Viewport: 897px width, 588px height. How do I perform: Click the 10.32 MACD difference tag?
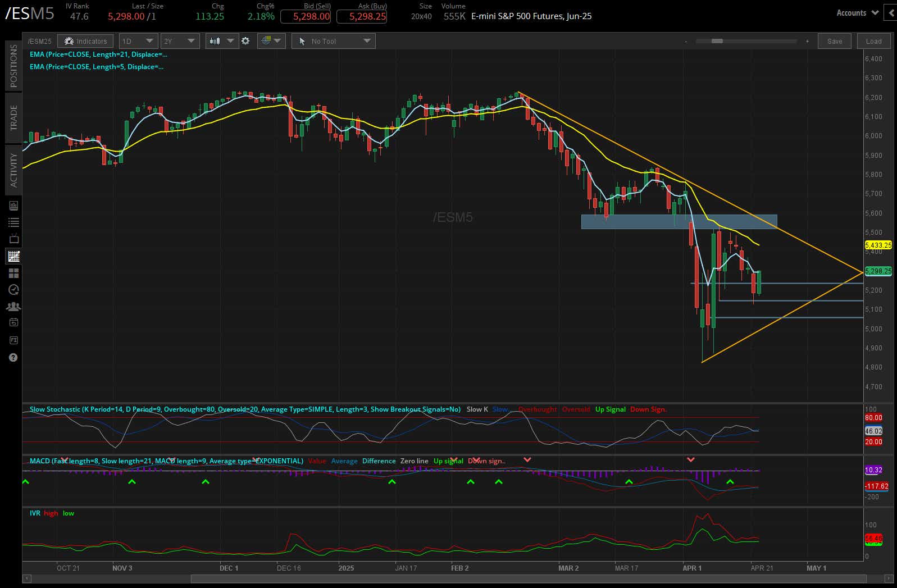tap(873, 470)
